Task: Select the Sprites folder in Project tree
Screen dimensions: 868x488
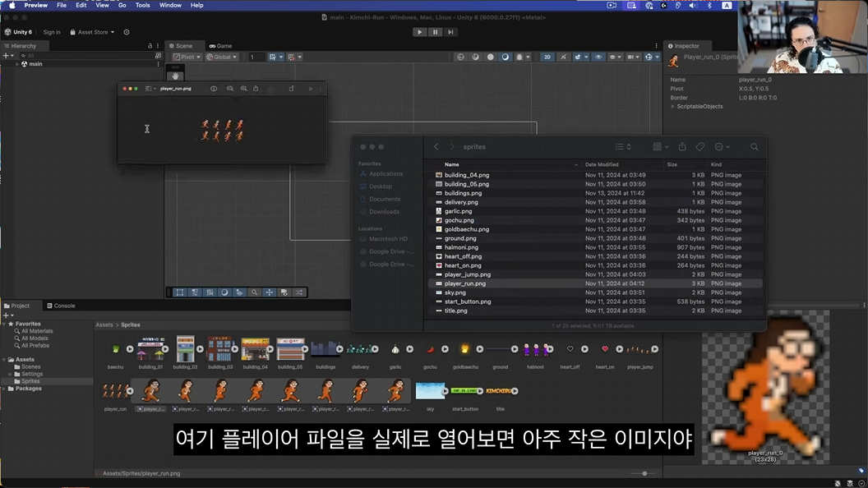Action: tap(30, 381)
